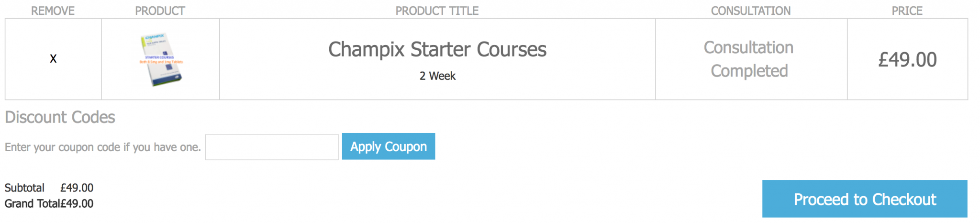Click the Subtotal £49.00 amount

77,188
